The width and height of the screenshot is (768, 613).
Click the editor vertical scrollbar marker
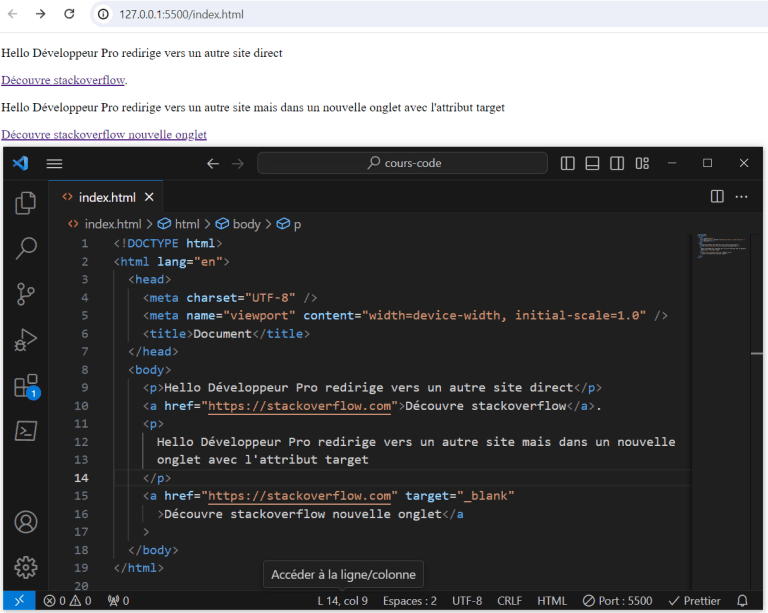tap(756, 353)
